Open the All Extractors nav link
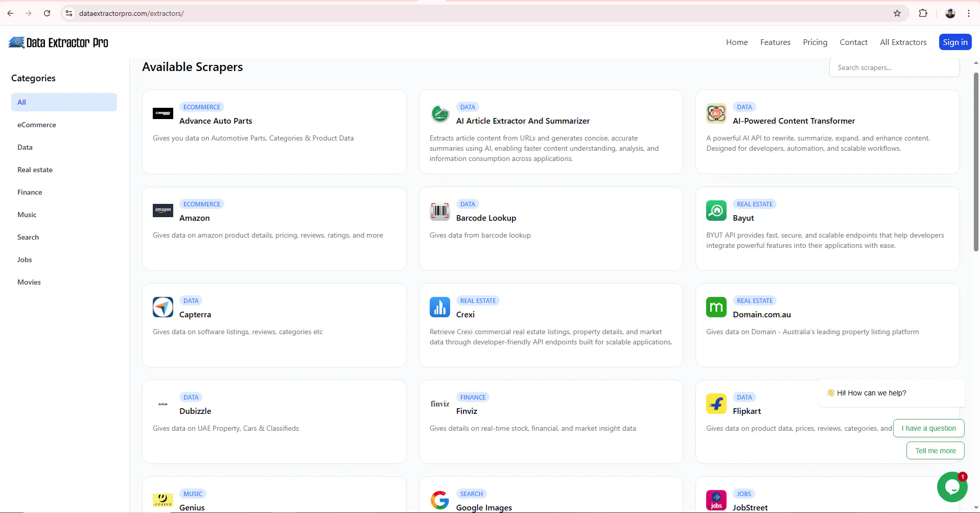Screen dimensions: 980x513 903,42
